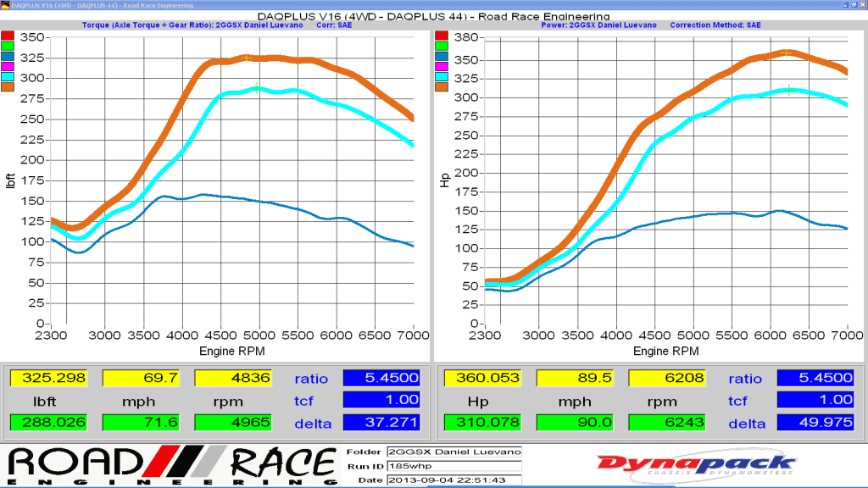Image resolution: width=868 pixels, height=488 pixels.
Task: Click the Dynapack logo
Action: click(x=697, y=465)
